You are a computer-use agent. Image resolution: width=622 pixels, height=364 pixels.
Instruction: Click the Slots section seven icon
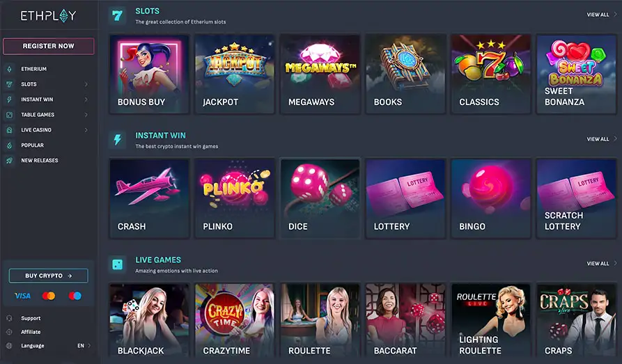(117, 15)
